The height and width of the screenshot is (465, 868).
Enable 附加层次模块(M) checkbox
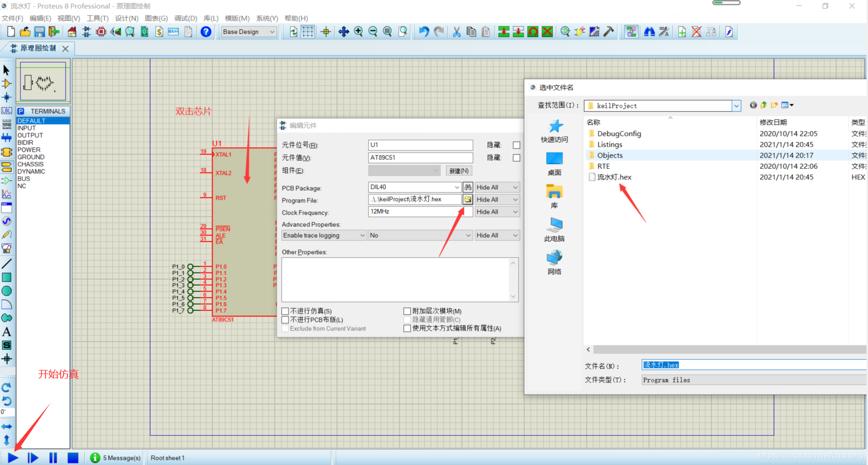(x=407, y=311)
